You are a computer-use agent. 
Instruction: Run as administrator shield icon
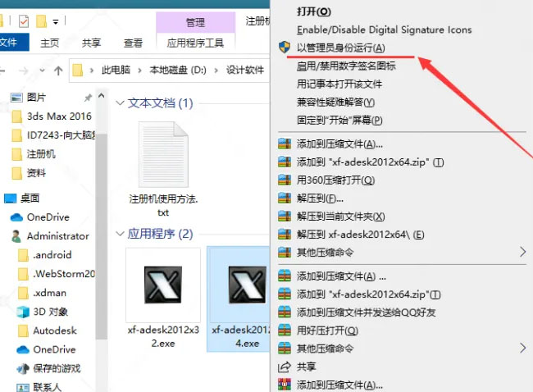pos(285,48)
